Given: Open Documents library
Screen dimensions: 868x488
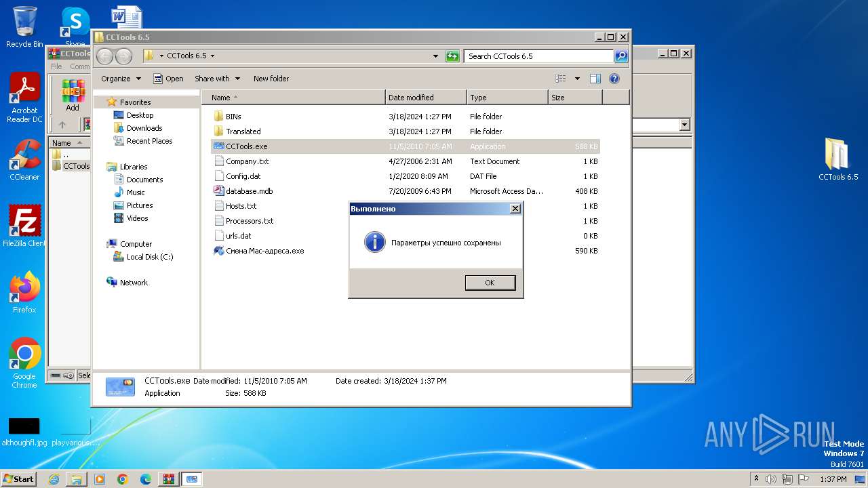Looking at the screenshot, I should point(144,180).
